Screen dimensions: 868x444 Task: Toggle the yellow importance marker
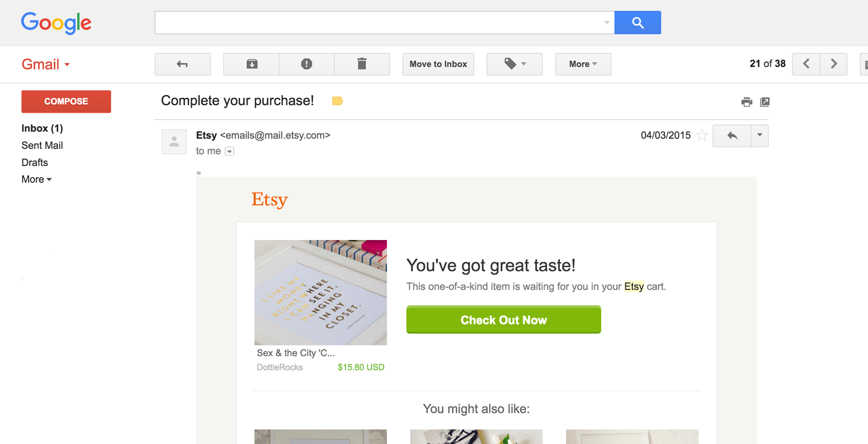coord(337,101)
